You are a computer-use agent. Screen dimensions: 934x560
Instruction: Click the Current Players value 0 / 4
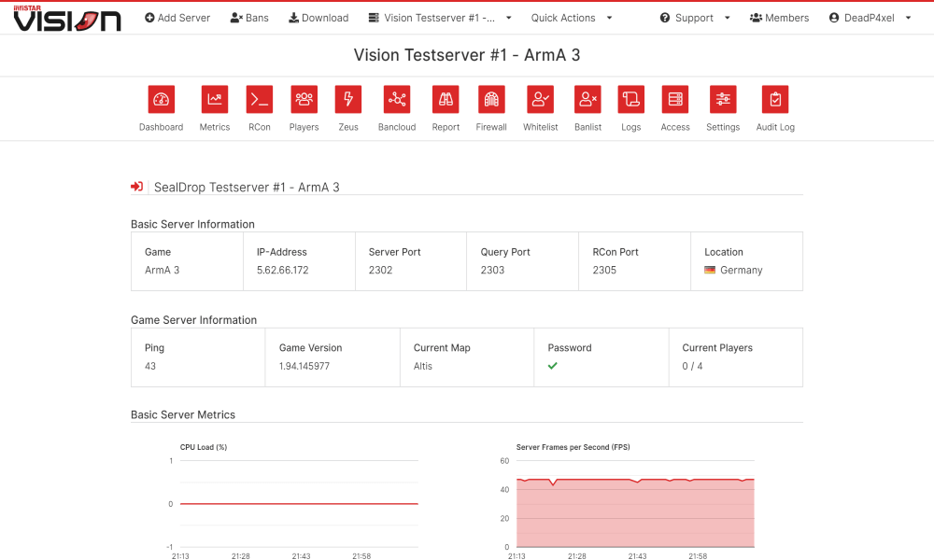(x=692, y=366)
